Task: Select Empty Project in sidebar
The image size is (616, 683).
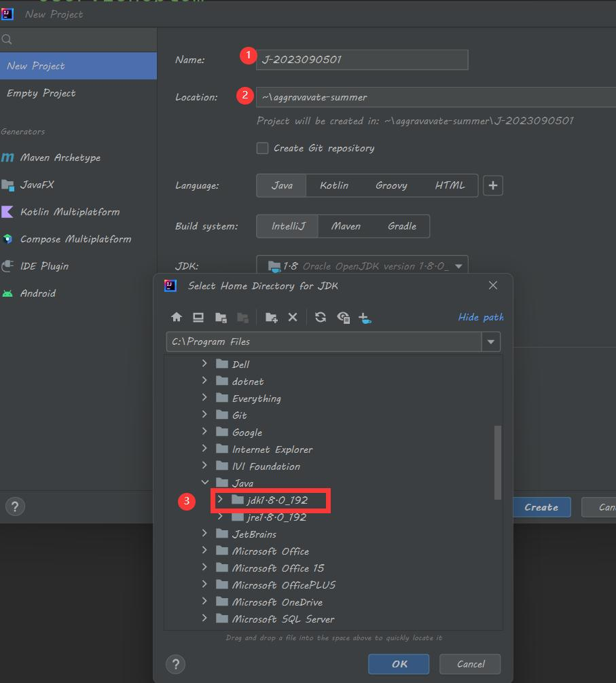Action: pyautogui.click(x=78, y=93)
